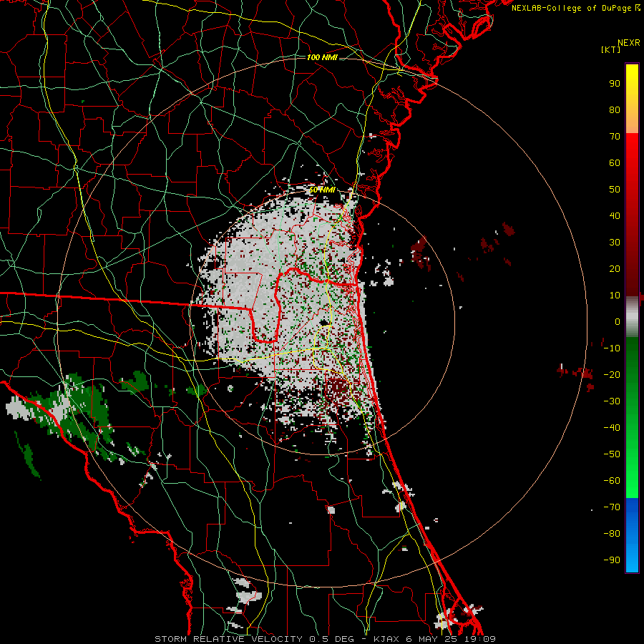
Task: Click the gray zero-velocity segment of the color bar
Action: click(x=632, y=317)
